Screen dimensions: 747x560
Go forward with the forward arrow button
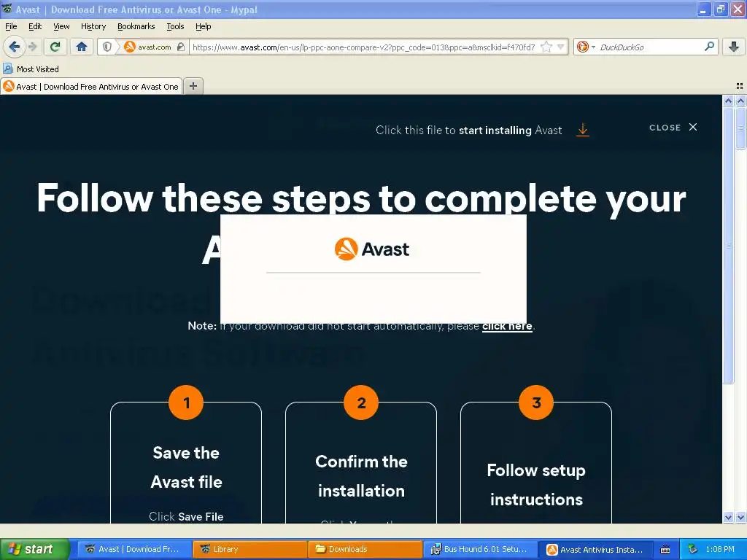point(33,47)
